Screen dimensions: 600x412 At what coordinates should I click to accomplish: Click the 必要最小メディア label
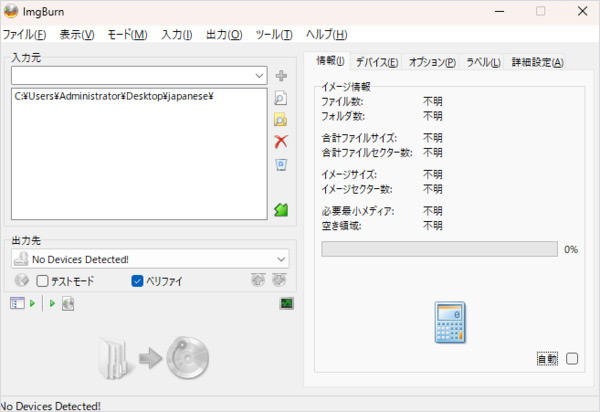[358, 211]
